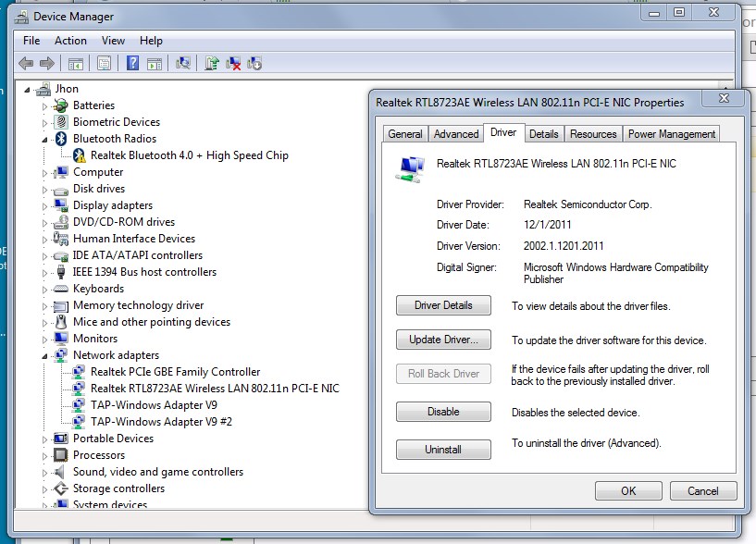Click the Disk drives icon
The width and height of the screenshot is (756, 544).
[61, 190]
